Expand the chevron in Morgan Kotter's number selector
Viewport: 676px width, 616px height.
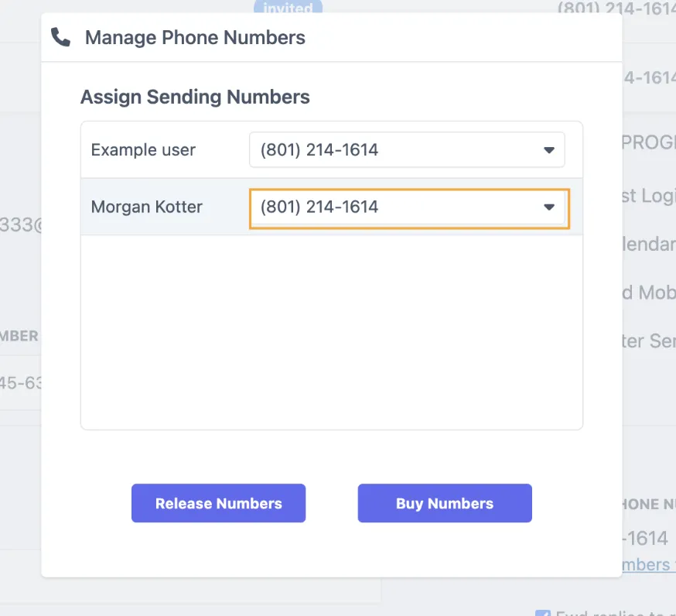[x=549, y=207]
